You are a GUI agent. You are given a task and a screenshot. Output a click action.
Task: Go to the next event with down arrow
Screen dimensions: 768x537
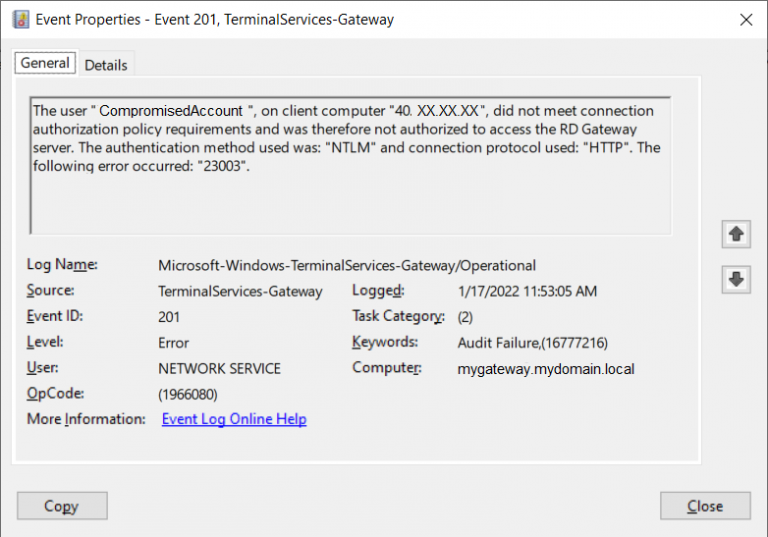(736, 280)
